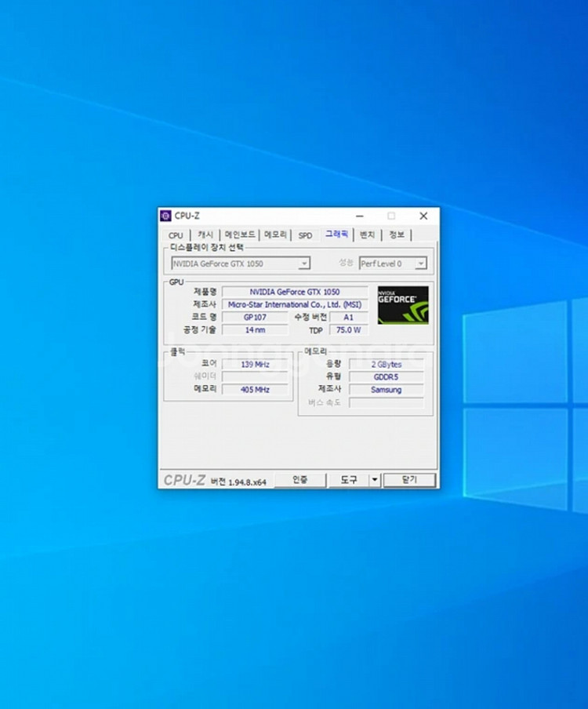
Task: Switch to the 정보 tab
Action: tap(397, 235)
